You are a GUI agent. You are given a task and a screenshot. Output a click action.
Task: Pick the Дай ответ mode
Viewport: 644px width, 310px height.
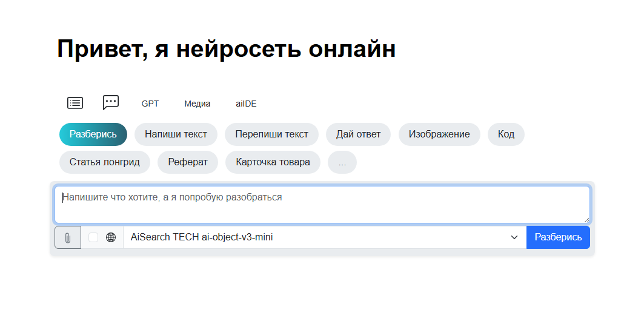point(359,134)
